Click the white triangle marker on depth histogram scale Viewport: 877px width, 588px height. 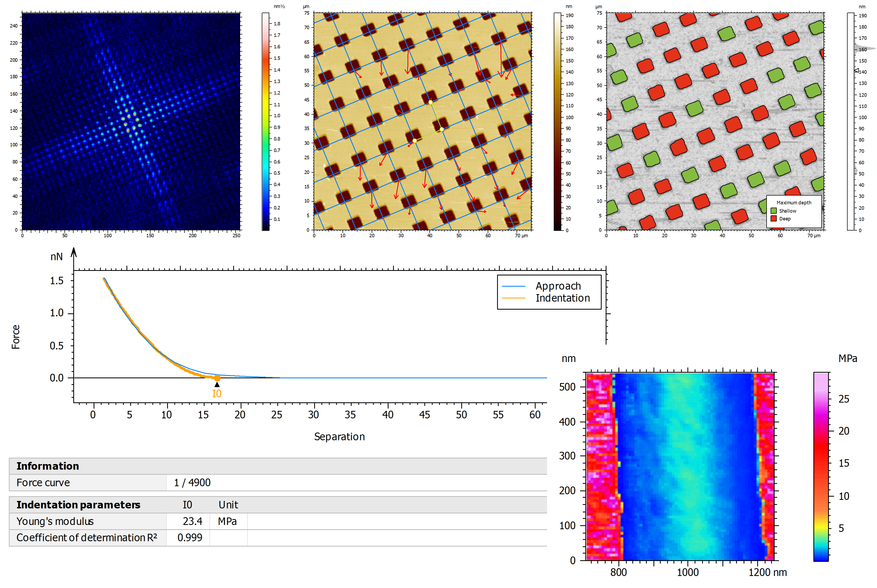point(856,70)
